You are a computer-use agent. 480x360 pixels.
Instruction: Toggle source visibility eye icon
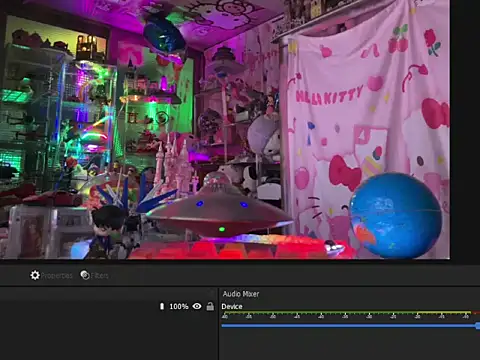pos(197,306)
